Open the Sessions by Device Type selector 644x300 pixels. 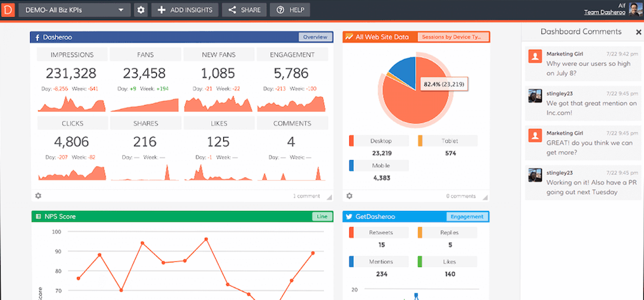pos(453,37)
